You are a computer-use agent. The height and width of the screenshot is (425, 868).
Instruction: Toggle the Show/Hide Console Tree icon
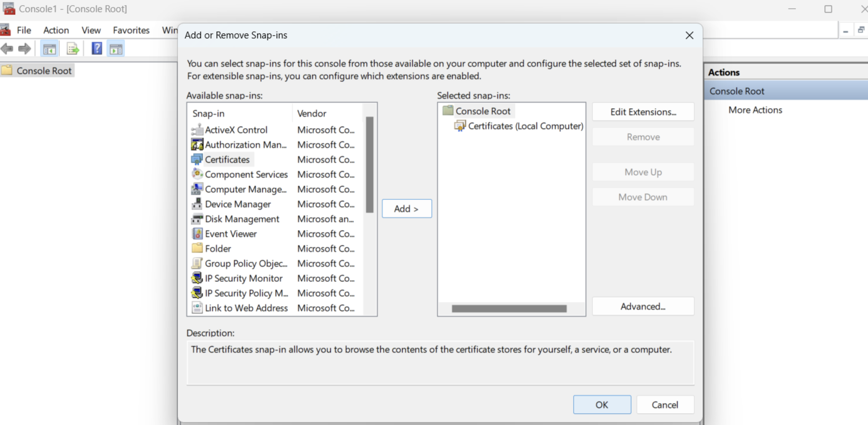coord(50,49)
